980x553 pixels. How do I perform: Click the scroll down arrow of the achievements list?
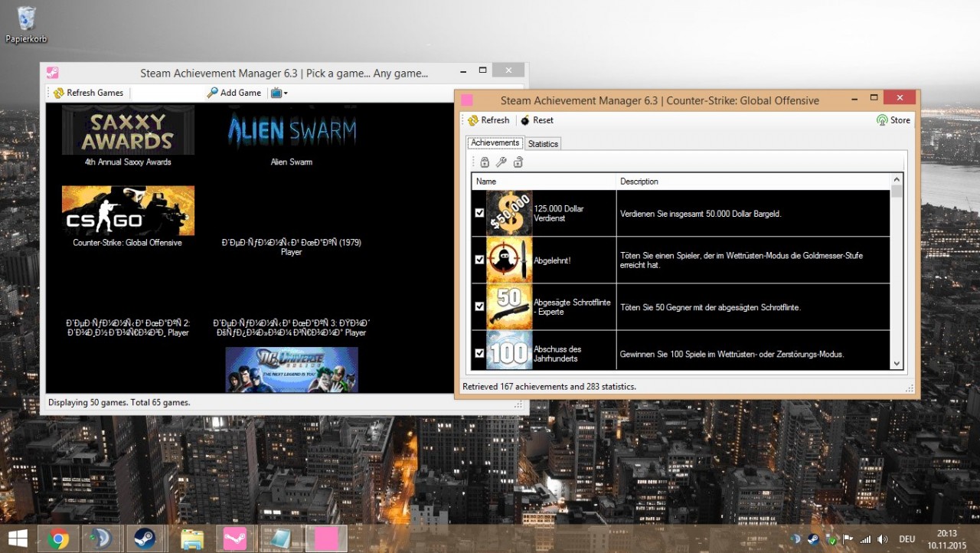coord(897,365)
